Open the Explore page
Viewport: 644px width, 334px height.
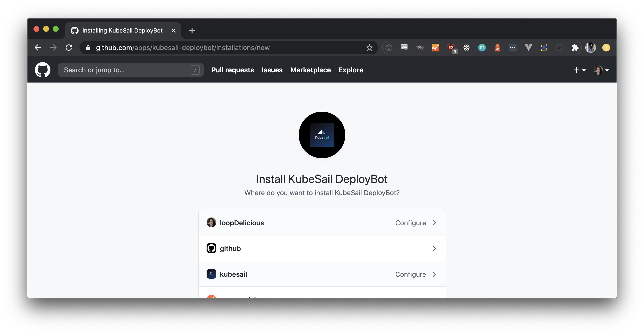[x=351, y=70]
